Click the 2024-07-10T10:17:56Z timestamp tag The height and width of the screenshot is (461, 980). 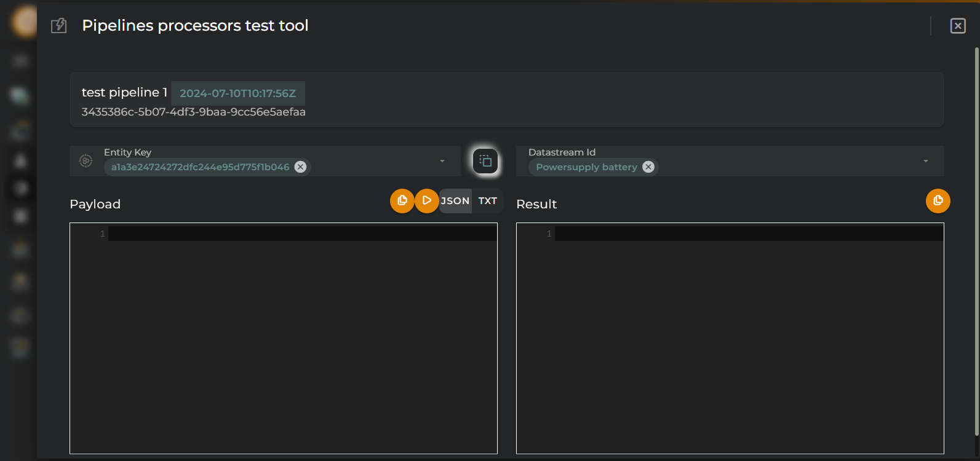pyautogui.click(x=238, y=93)
